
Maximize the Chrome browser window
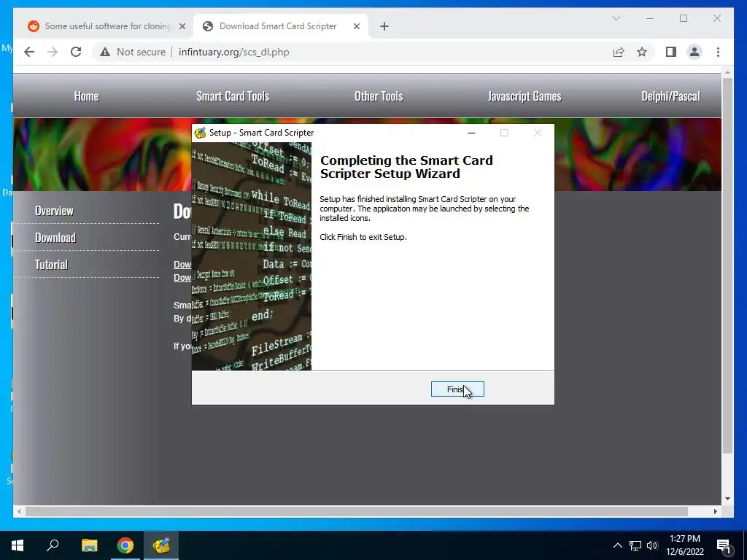[x=684, y=18]
